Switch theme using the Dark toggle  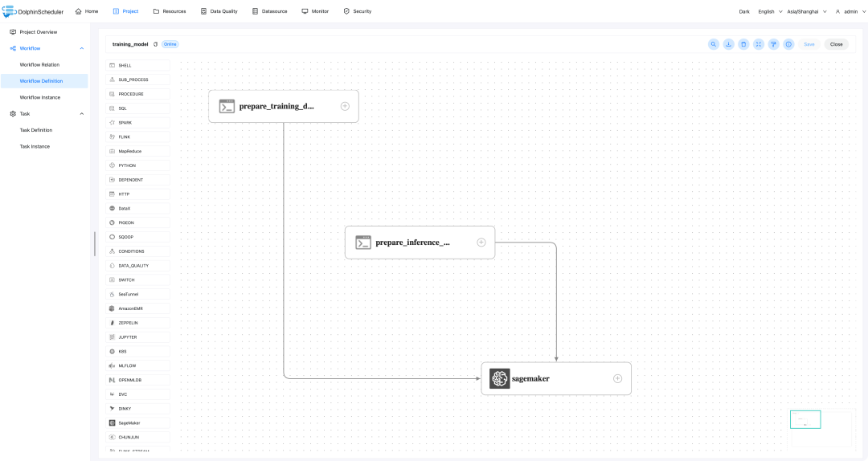pos(743,11)
